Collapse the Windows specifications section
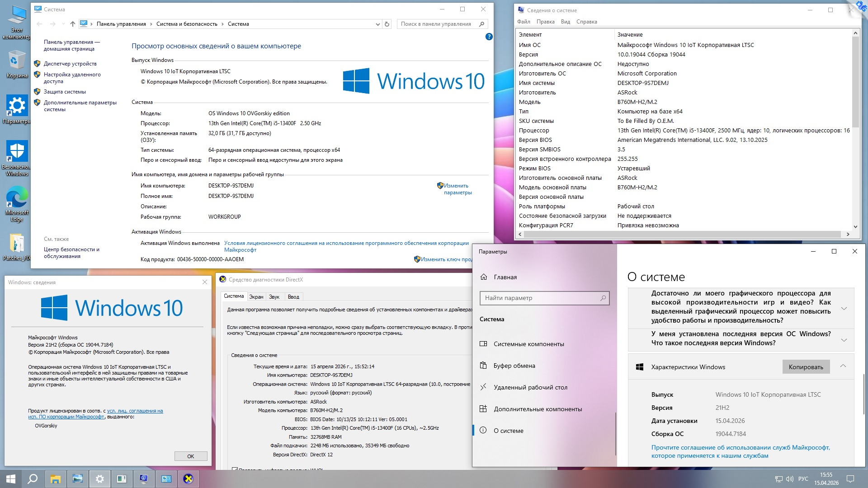 [x=843, y=366]
